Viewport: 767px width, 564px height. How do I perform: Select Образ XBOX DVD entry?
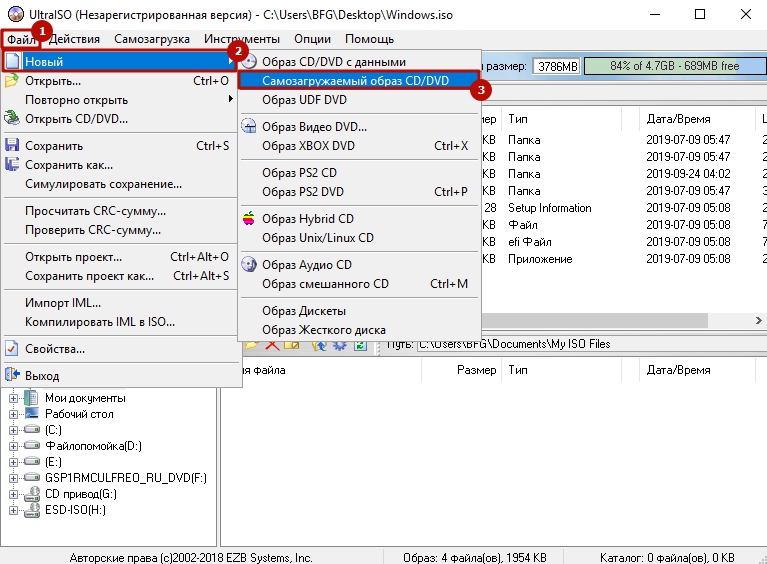359,146
